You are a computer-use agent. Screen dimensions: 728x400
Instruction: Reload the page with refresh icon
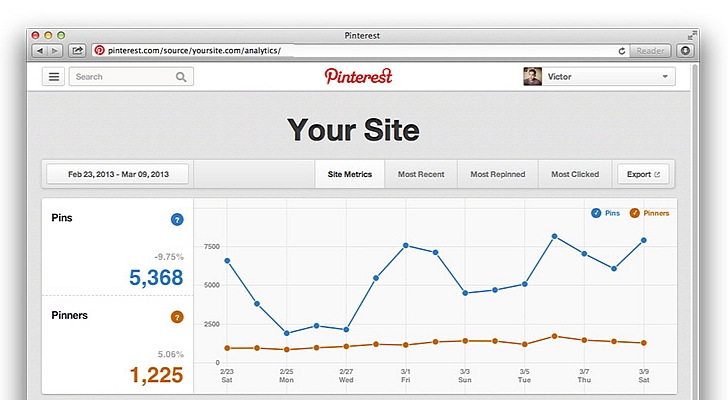(622, 51)
